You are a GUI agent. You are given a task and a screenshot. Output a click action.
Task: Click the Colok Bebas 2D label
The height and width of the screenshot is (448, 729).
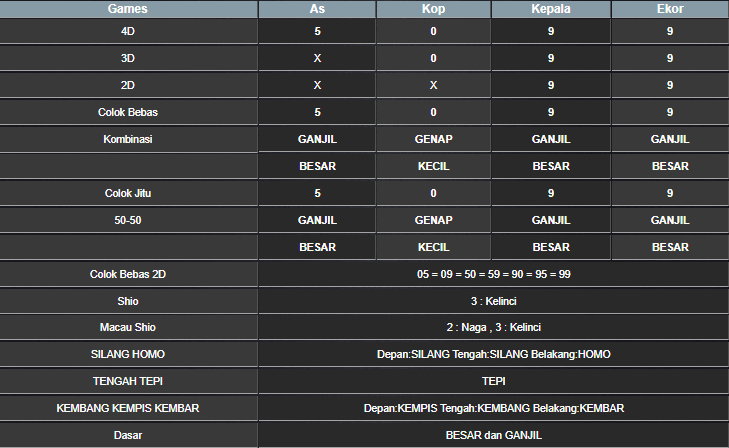coord(128,274)
